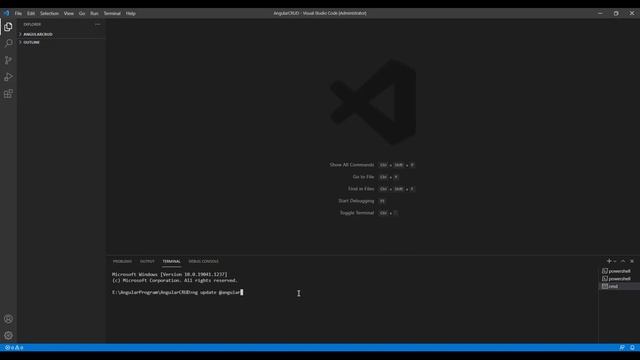Image resolution: width=640 pixels, height=360 pixels.
Task: Open the File menu
Action: [18, 13]
